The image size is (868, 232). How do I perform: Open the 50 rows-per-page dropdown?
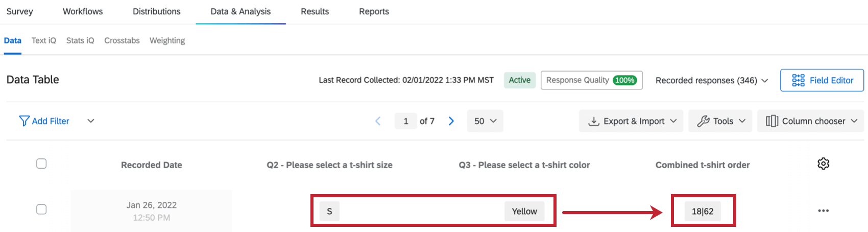pos(485,121)
